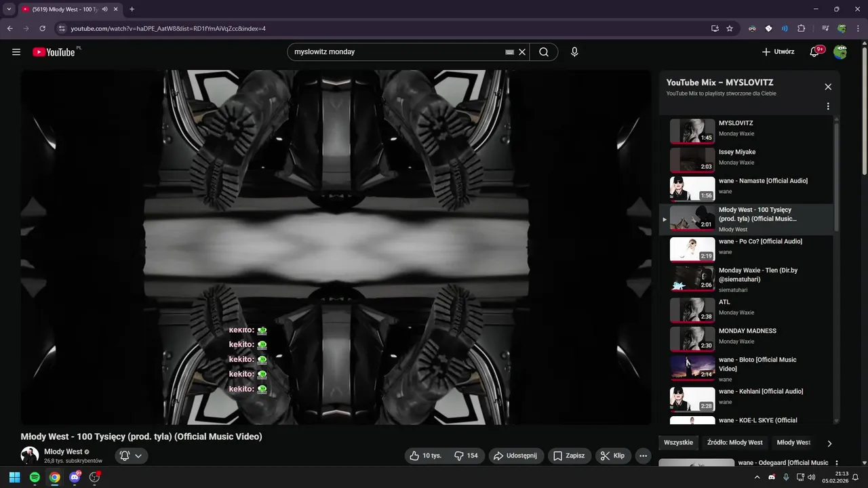
Task: Click the playlist panel scrollbar
Action: click(836, 176)
